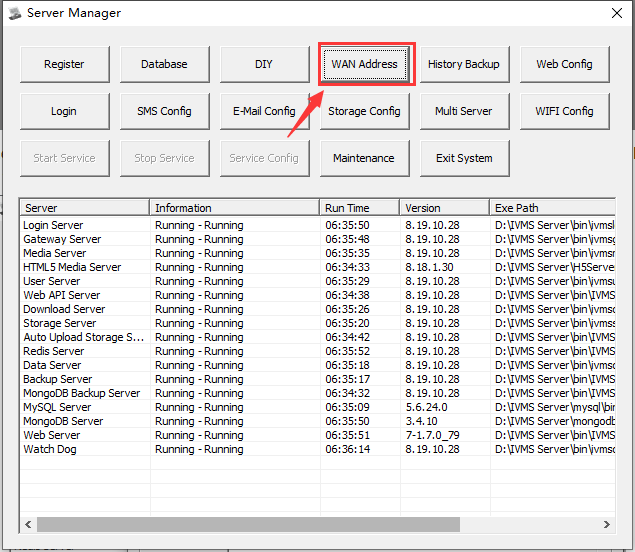Image resolution: width=635 pixels, height=552 pixels.
Task: Open Multi Server settings
Action: tap(465, 111)
